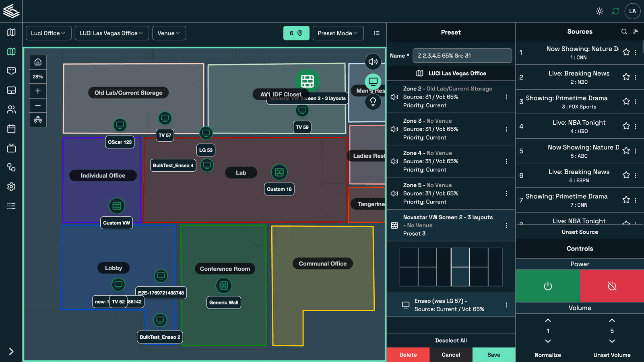This screenshot has height=362, width=644.
Task: Toggle the audio speaker filter on map
Action: [373, 62]
